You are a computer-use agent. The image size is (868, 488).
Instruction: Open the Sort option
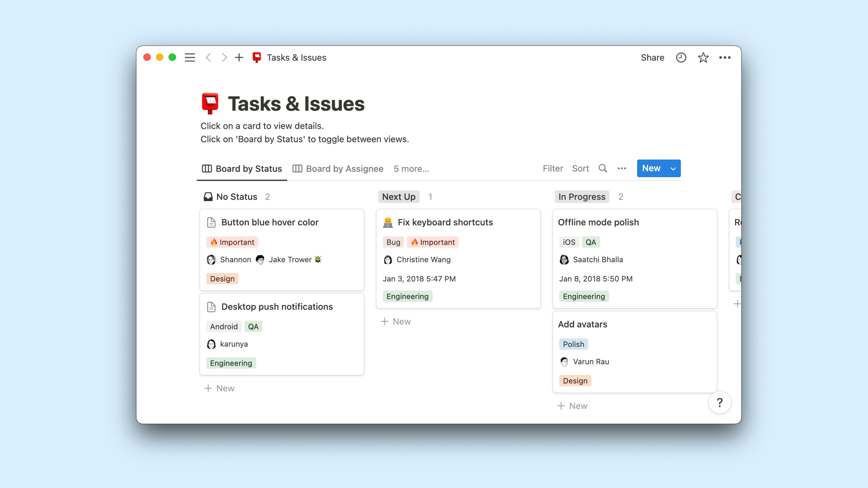click(x=580, y=168)
